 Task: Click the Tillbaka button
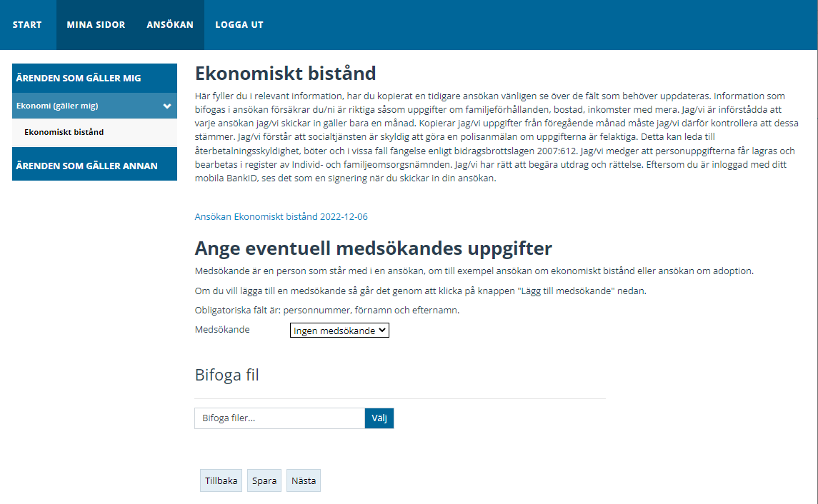click(221, 480)
